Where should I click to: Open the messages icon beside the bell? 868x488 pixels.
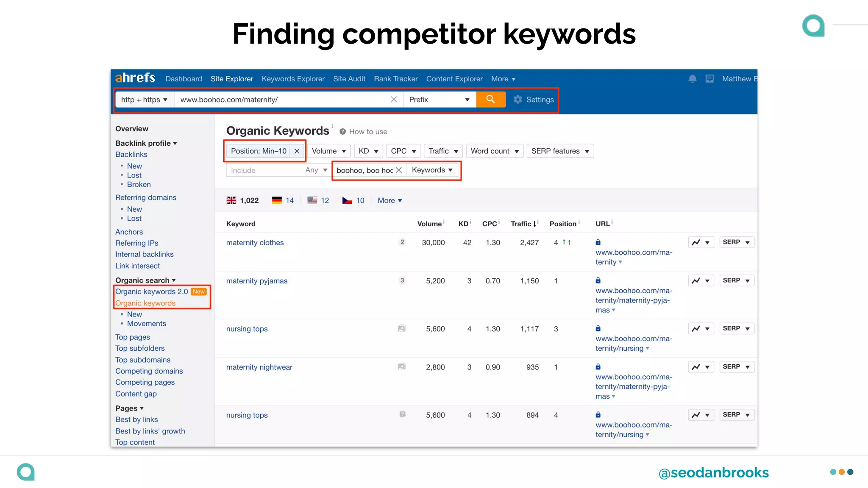click(x=709, y=79)
